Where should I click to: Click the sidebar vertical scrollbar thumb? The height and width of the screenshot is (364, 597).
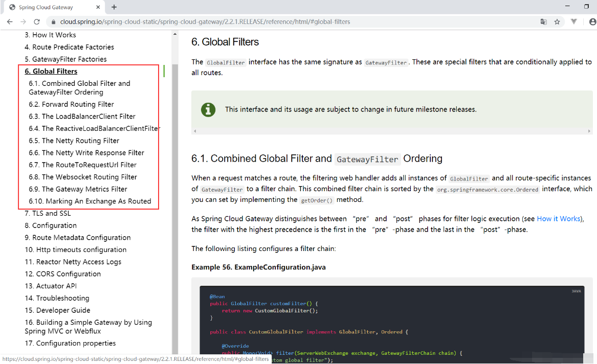(175, 204)
